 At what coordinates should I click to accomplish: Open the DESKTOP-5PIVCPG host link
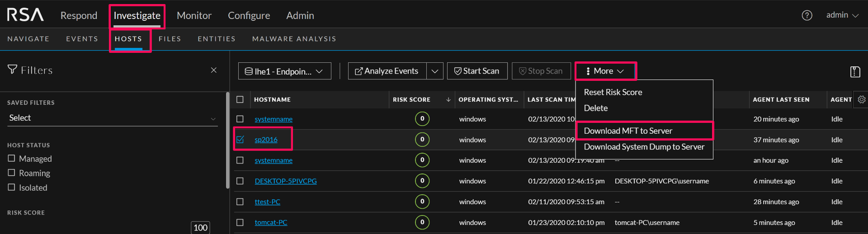click(x=285, y=181)
